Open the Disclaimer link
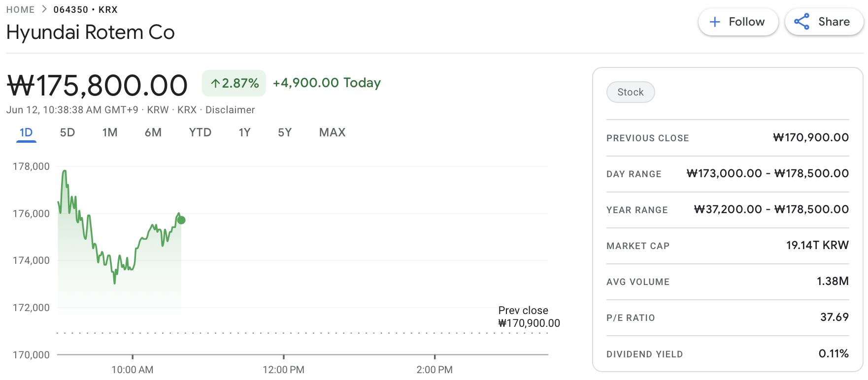 coord(230,110)
